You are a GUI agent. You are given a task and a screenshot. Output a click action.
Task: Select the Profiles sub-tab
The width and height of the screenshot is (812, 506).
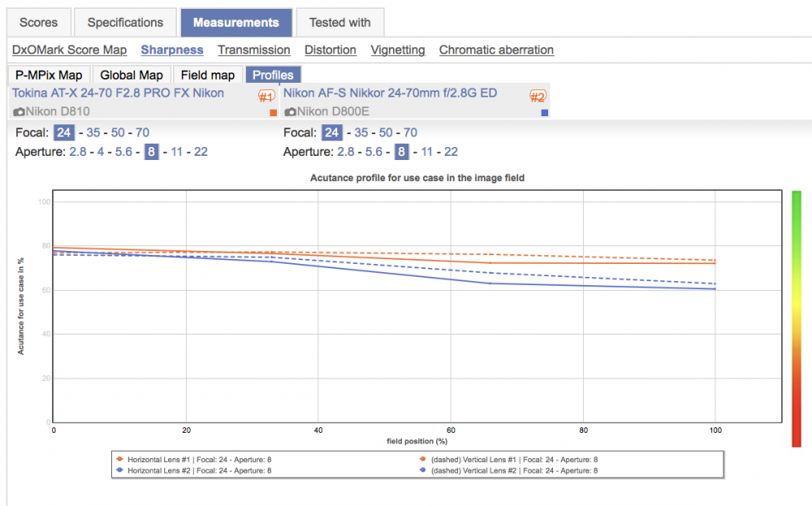[x=273, y=75]
